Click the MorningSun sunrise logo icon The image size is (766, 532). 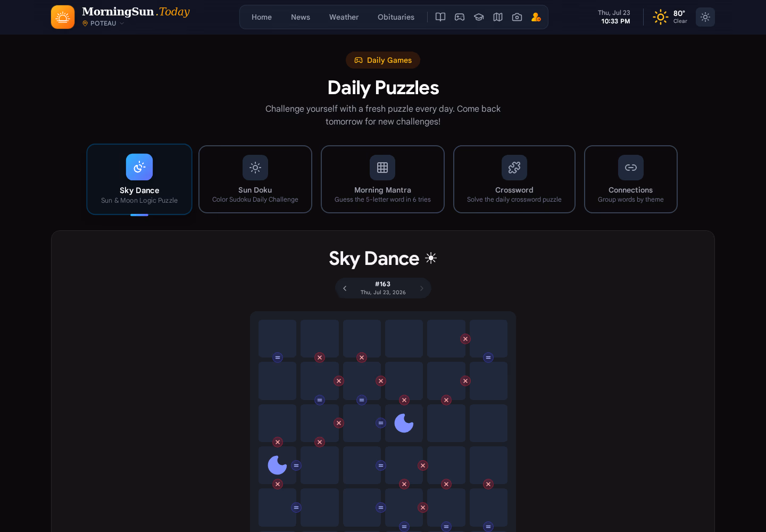click(63, 17)
